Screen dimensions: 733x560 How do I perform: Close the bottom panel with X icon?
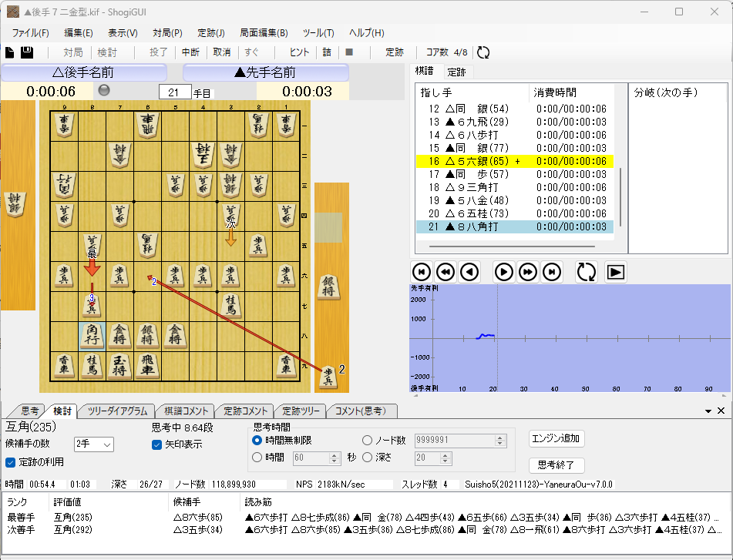[x=721, y=411]
